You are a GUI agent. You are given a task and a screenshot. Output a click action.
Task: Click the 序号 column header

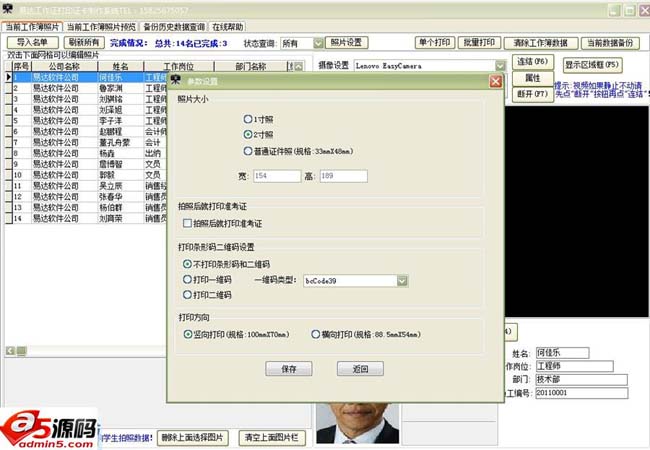click(22, 66)
